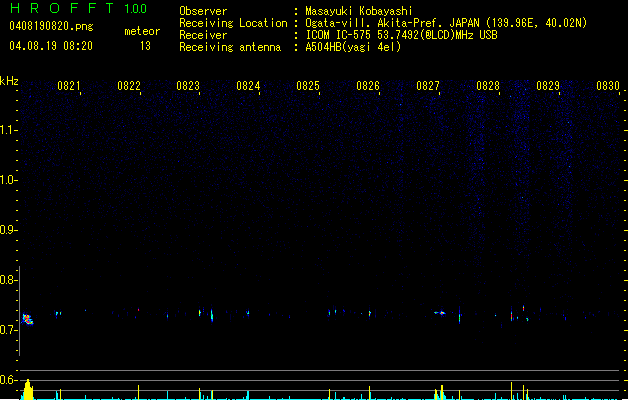This screenshot has height=400, width=629.
Task: Click the 0821 time marker
Action: (69, 86)
